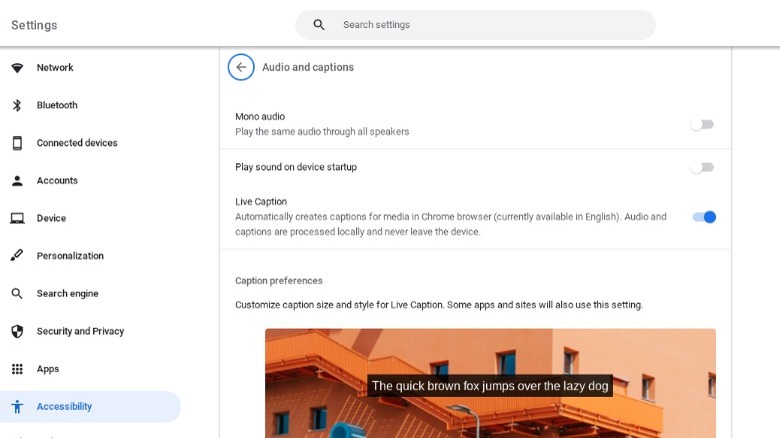This screenshot has height=438, width=780.
Task: Click the search magnifier icon
Action: click(319, 25)
